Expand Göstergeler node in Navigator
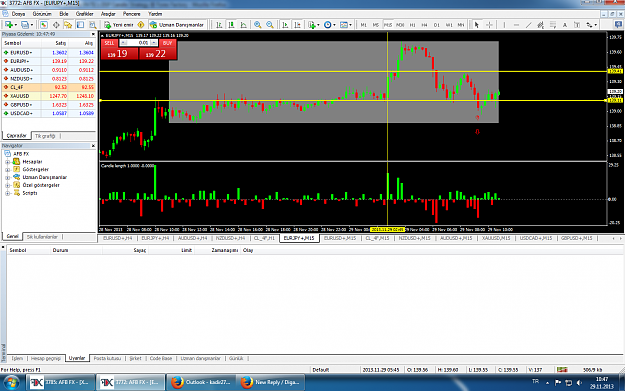625x391 pixels. [8, 169]
